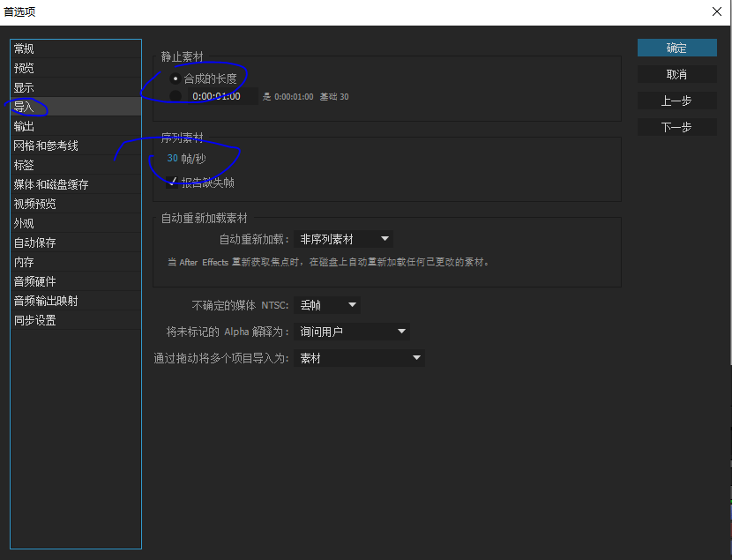Screen dimensions: 732x560
Task: Open the 同步设置 category
Action: [x=76, y=320]
